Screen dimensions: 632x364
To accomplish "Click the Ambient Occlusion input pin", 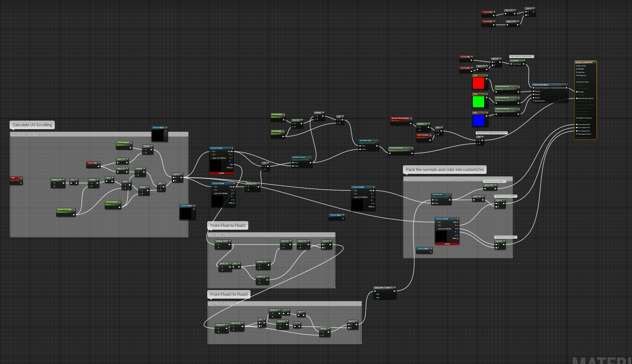I will coord(577,118).
